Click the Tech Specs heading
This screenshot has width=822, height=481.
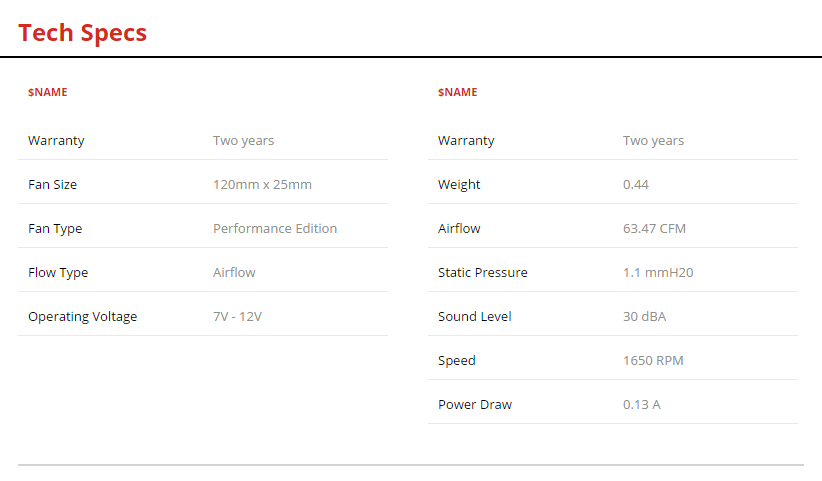coord(82,32)
